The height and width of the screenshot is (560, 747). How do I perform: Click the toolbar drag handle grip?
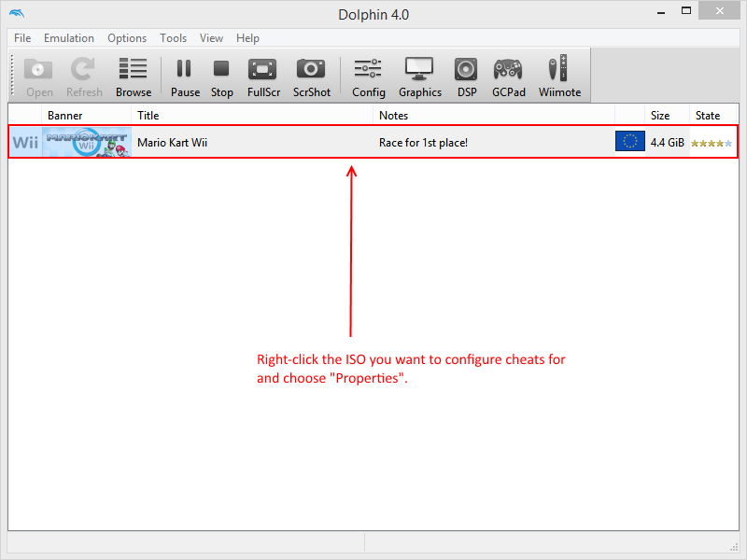coord(13,76)
